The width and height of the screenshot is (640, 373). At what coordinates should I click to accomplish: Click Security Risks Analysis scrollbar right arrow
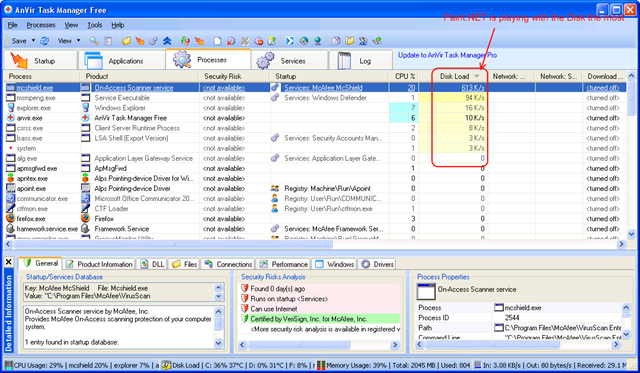[x=395, y=345]
